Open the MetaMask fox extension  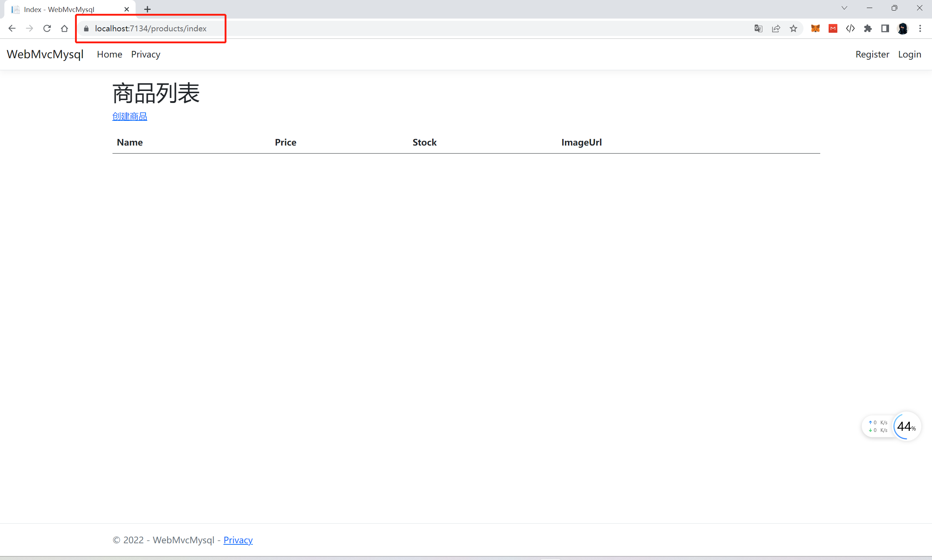click(815, 28)
